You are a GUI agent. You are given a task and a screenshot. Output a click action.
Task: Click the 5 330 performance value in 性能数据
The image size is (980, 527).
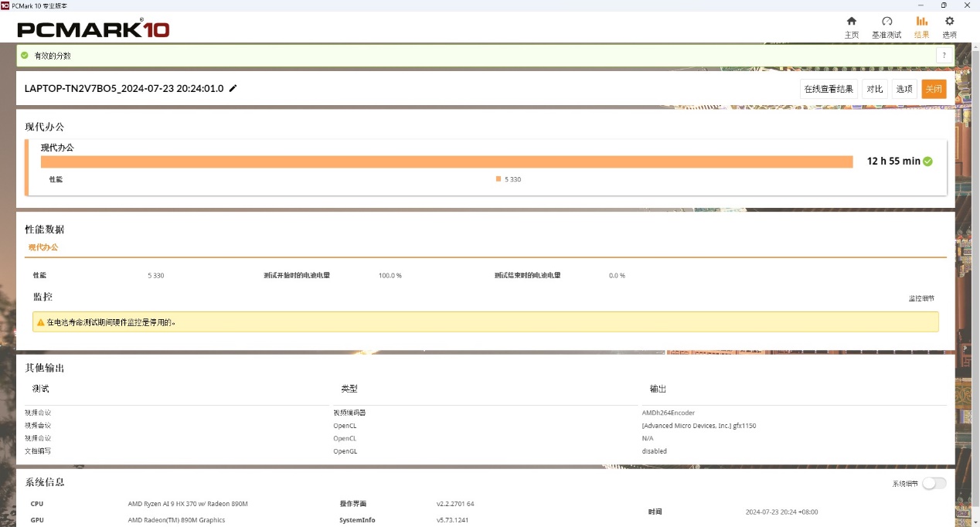click(156, 275)
